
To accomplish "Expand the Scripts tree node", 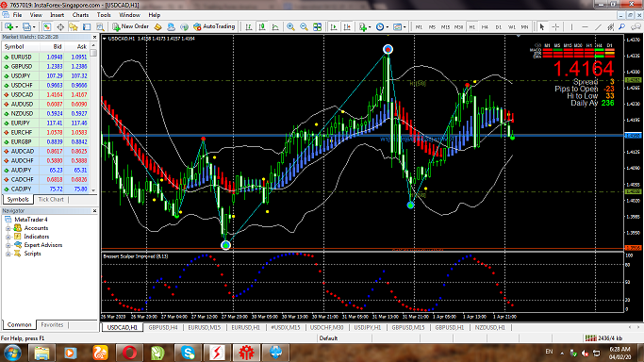I will coord(8,254).
